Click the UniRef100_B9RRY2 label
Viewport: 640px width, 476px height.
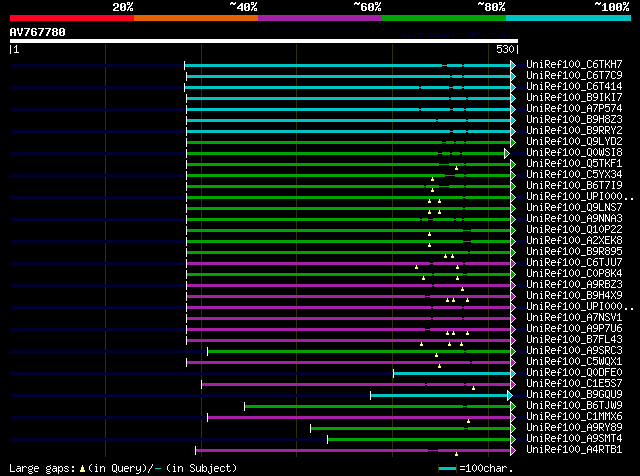click(x=574, y=131)
